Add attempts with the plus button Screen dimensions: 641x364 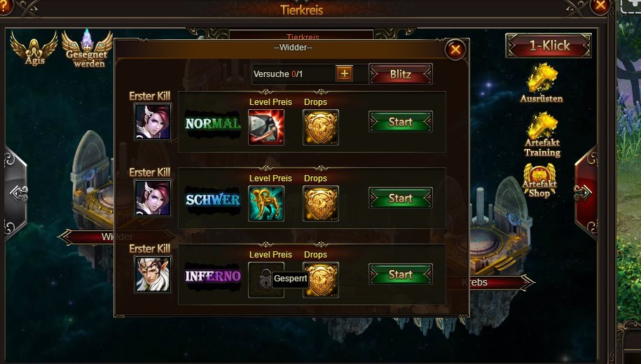tap(344, 73)
